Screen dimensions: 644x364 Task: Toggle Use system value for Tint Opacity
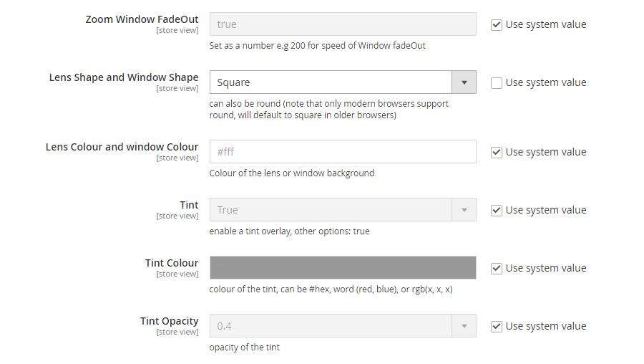point(496,326)
